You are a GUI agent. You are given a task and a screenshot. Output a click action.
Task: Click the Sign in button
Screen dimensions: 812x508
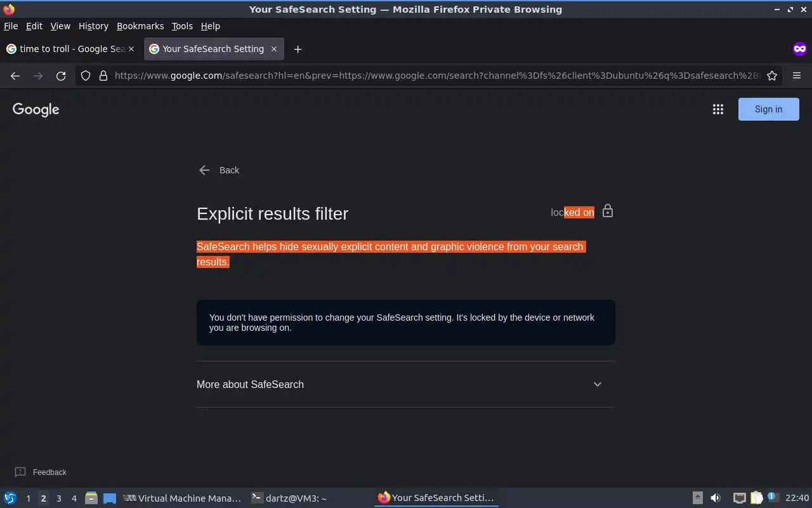[768, 109]
